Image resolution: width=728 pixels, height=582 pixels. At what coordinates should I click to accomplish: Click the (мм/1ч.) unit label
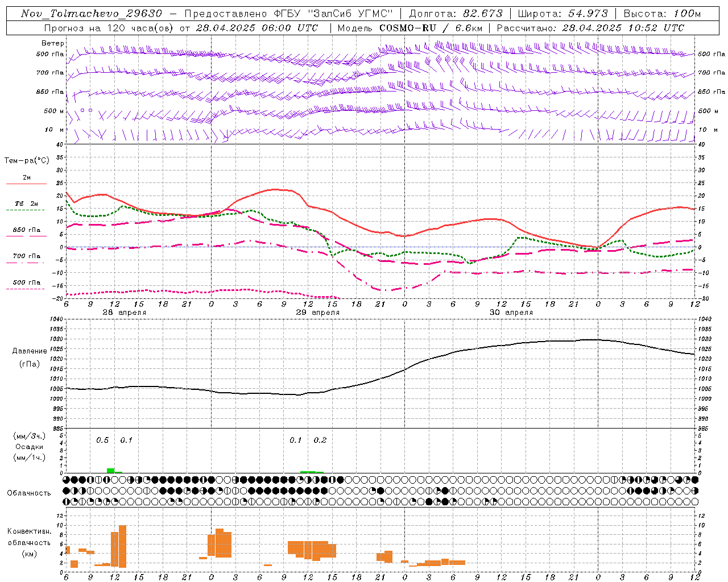click(29, 458)
